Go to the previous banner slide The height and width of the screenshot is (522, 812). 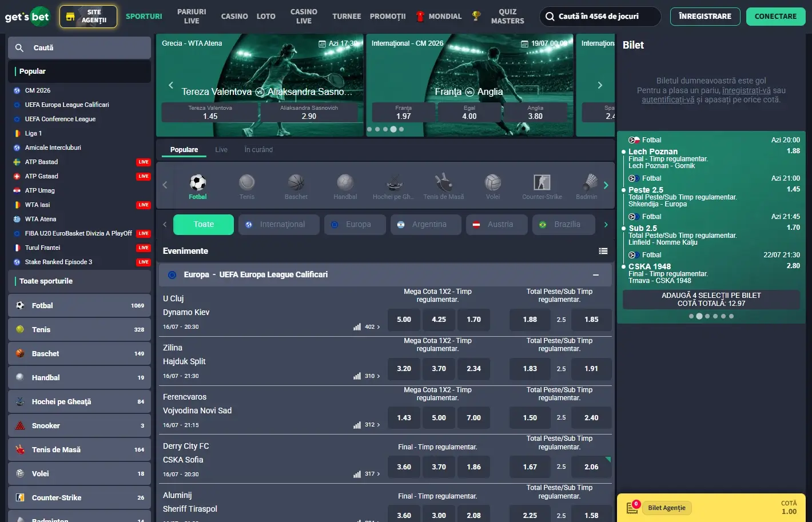point(170,85)
